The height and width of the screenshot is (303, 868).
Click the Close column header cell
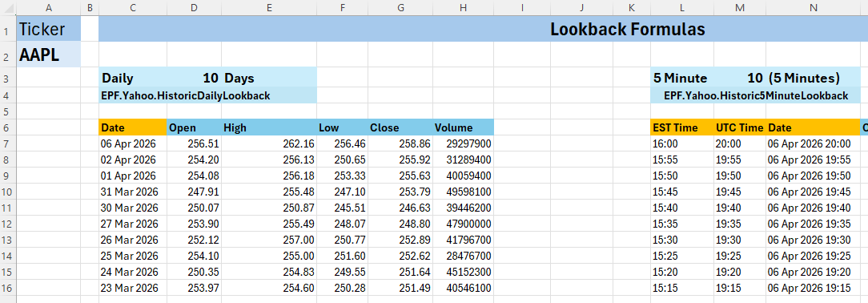400,128
